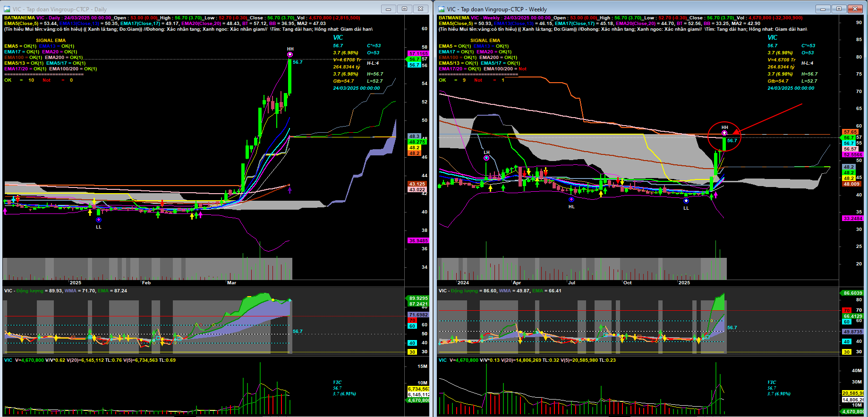Click the 'BATMANEMA' indicator name in Weekly
The height and width of the screenshot is (417, 868).
[x=454, y=18]
